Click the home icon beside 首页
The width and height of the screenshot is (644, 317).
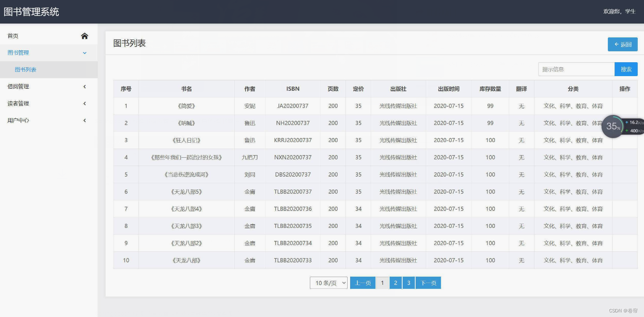click(x=84, y=36)
